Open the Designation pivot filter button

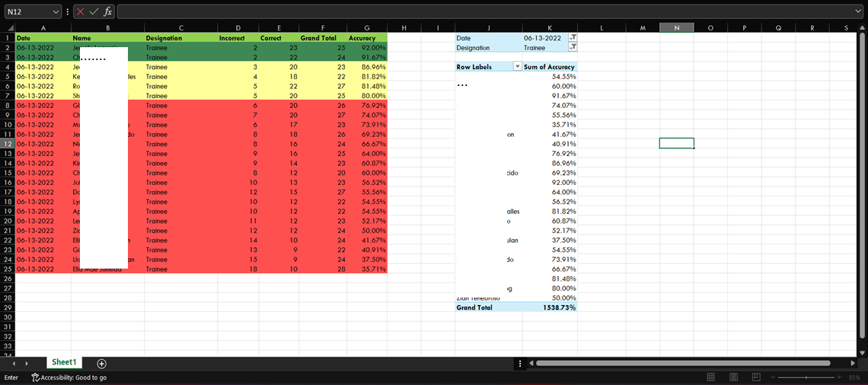573,48
